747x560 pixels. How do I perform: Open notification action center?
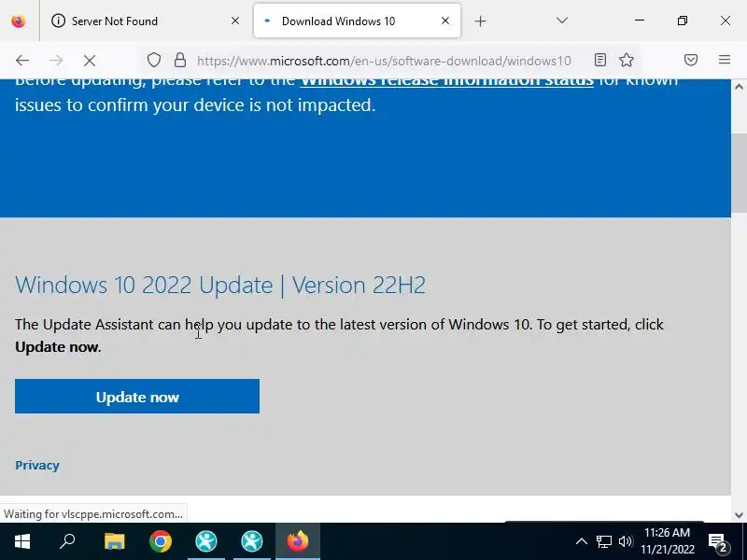718,542
